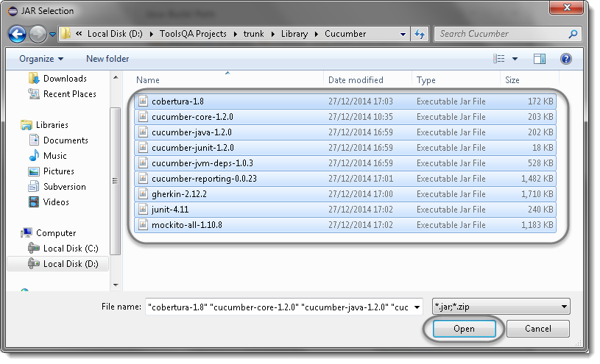The image size is (600, 364).
Task: Select Downloads in the navigation pane
Action: 65,79
